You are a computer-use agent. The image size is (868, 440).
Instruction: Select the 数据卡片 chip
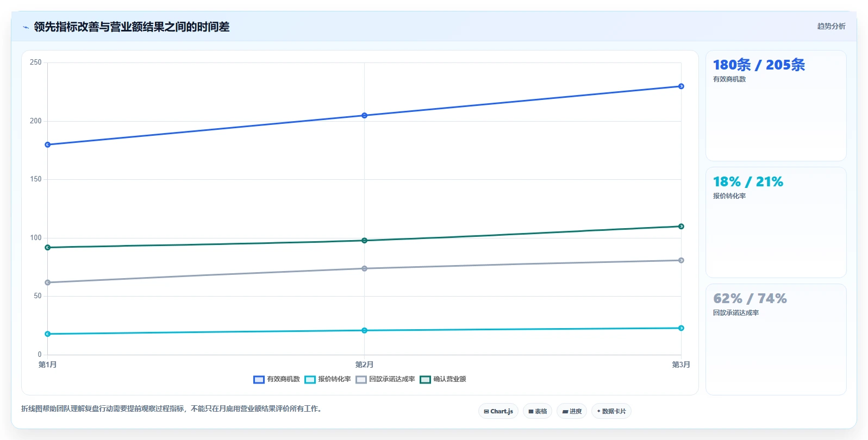(x=611, y=411)
